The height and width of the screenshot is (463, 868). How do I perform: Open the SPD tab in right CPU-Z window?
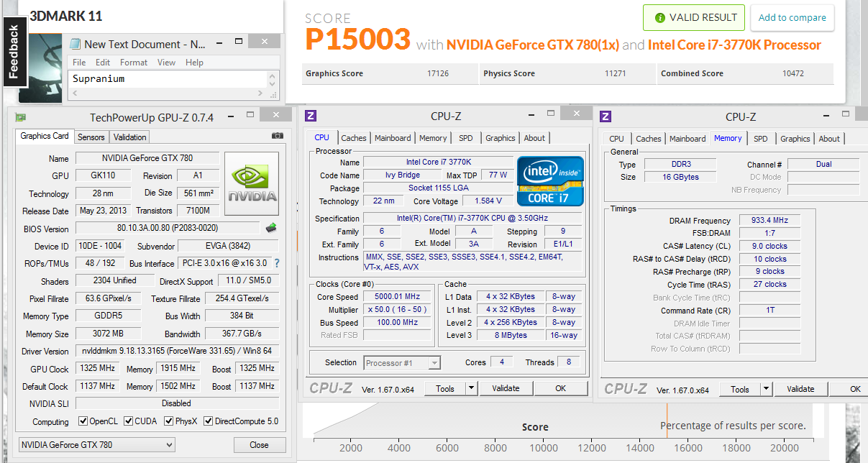tap(761, 139)
